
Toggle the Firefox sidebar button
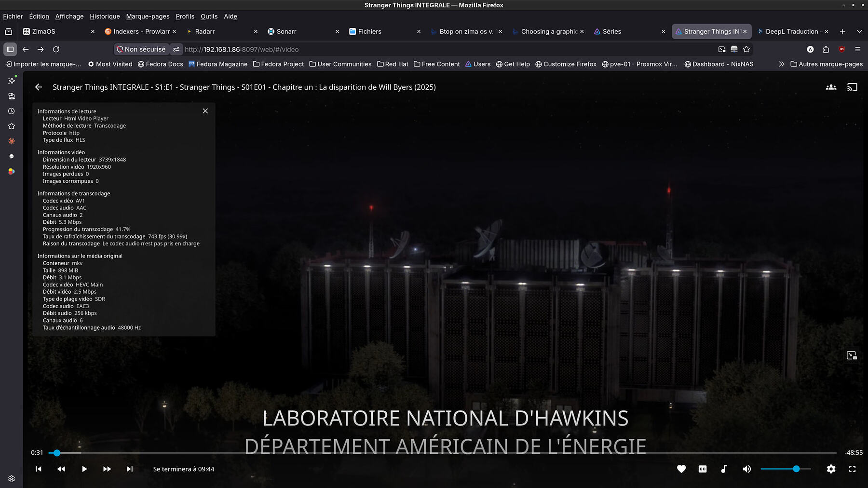click(10, 49)
